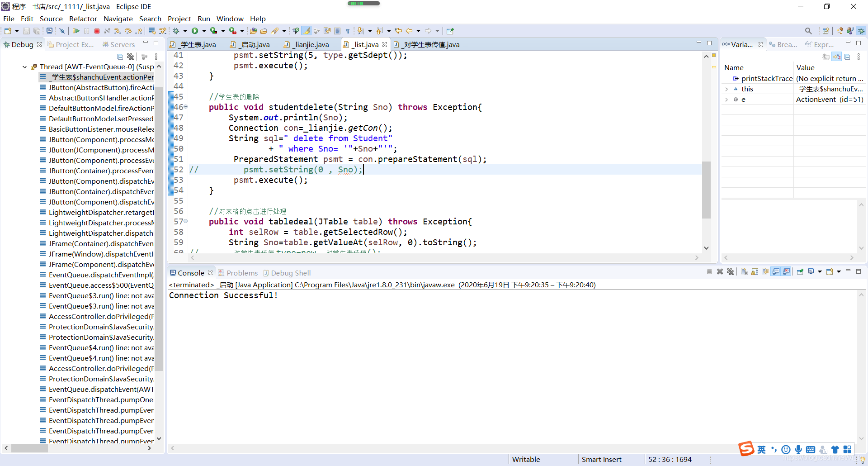868x466 pixels.
Task: Open the Refactor menu
Action: (83, 19)
